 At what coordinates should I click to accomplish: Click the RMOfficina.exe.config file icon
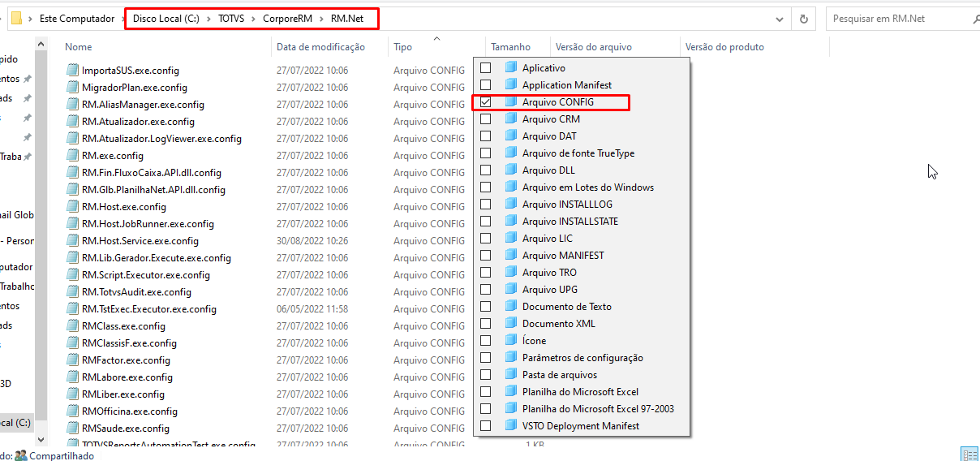click(x=72, y=411)
